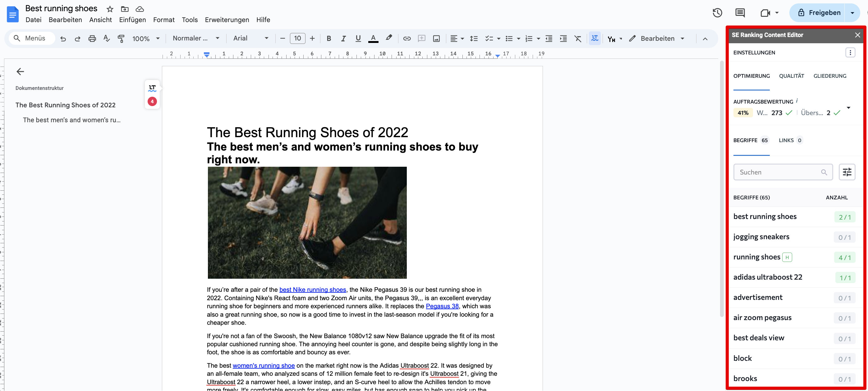Open the insert comment icon
This screenshot has height=391, width=868.
click(x=740, y=12)
